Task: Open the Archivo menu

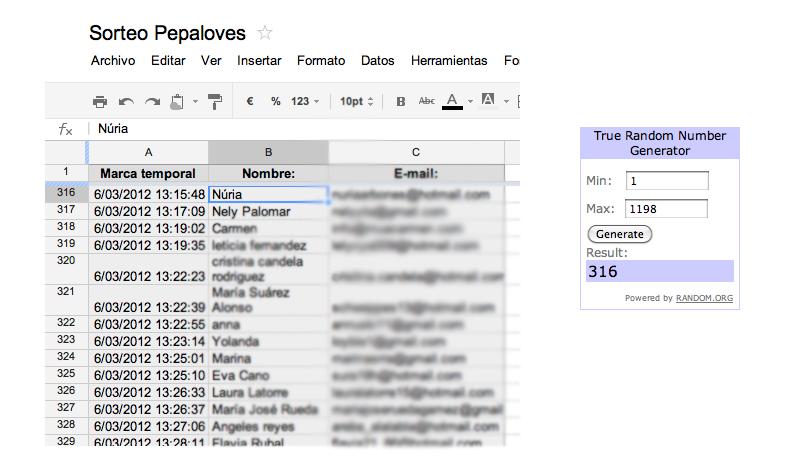Action: click(x=113, y=60)
